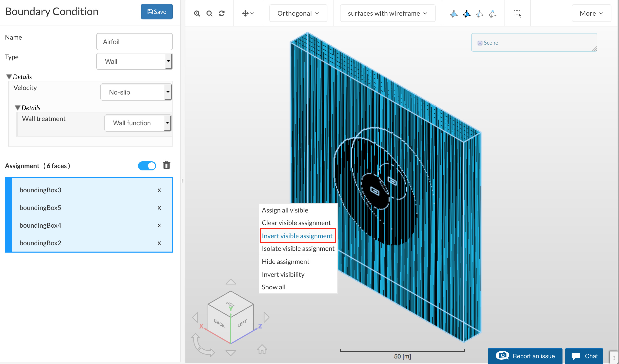Click the home view icon
This screenshot has height=364, width=619.
tap(262, 349)
